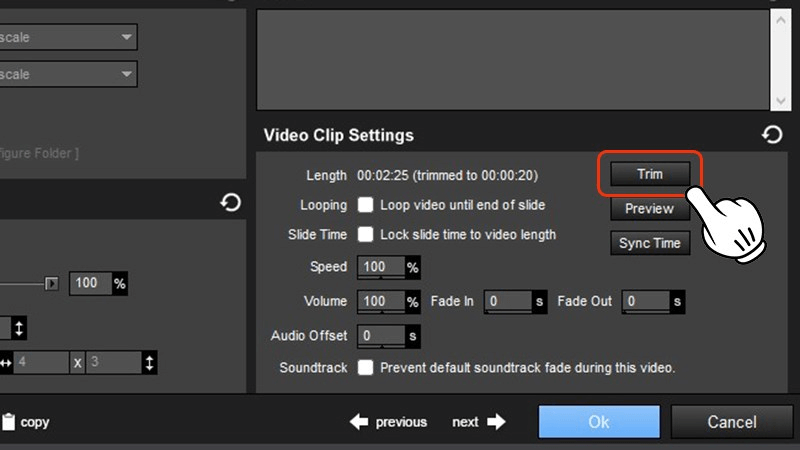The image size is (800, 450).
Task: Click the copy clipboard icon
Action: [8, 422]
